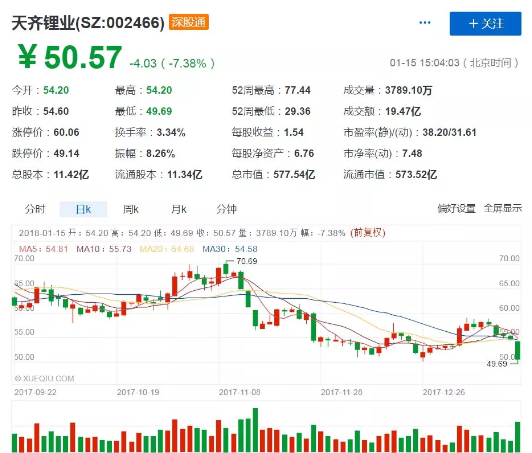The image size is (532, 453).
Task: Select the 日k chart tab
Action: 83,209
